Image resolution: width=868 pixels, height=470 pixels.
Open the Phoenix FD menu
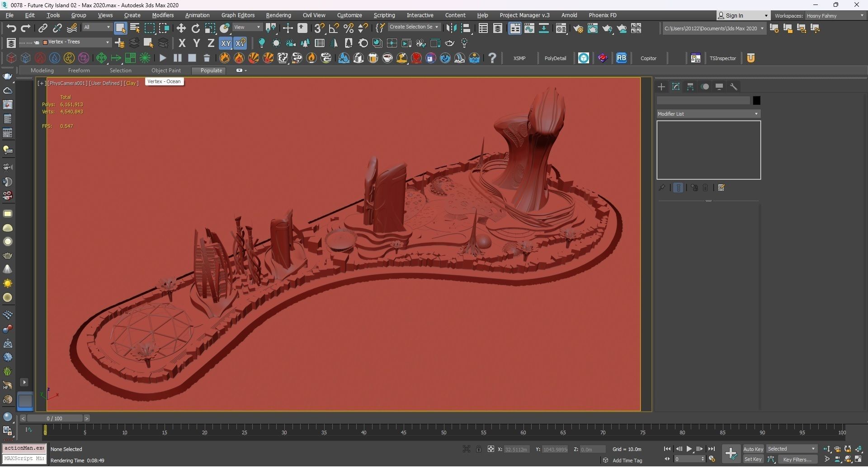(602, 15)
